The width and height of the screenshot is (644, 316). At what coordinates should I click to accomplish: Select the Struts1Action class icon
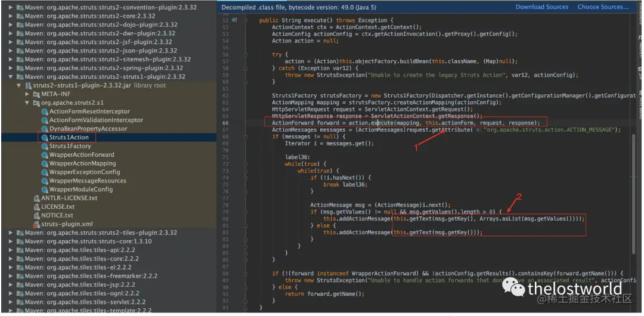click(44, 137)
